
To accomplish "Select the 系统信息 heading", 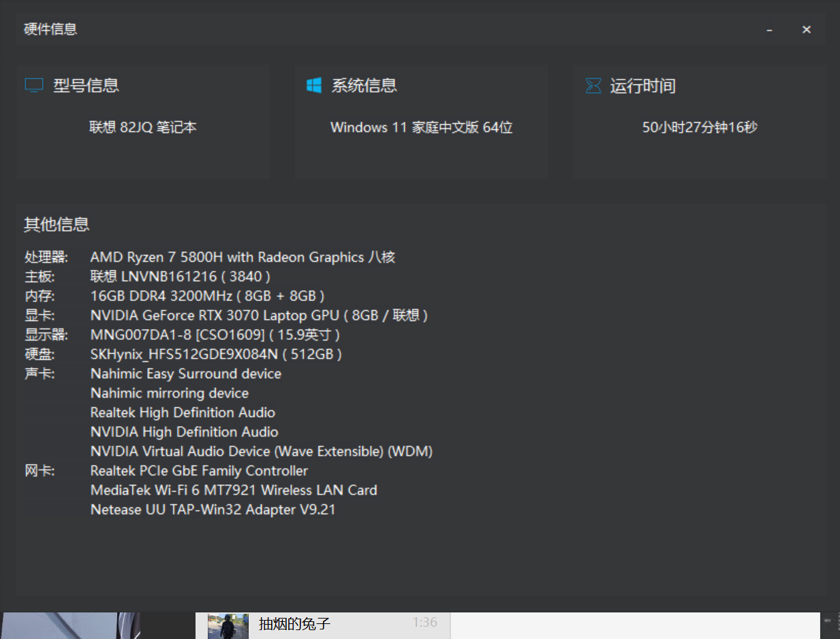I will pyautogui.click(x=364, y=85).
